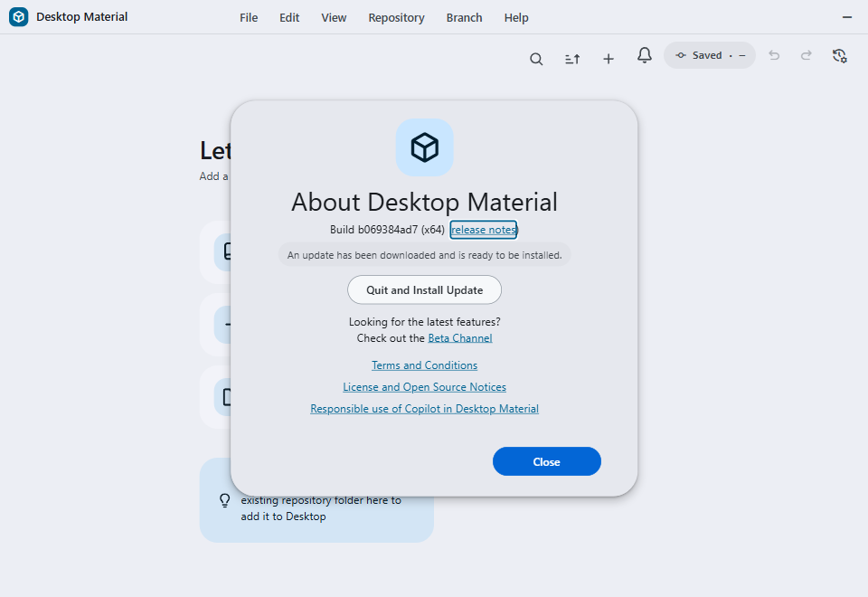Follow the Beta Channel link
868x597 pixels.
[460, 338]
